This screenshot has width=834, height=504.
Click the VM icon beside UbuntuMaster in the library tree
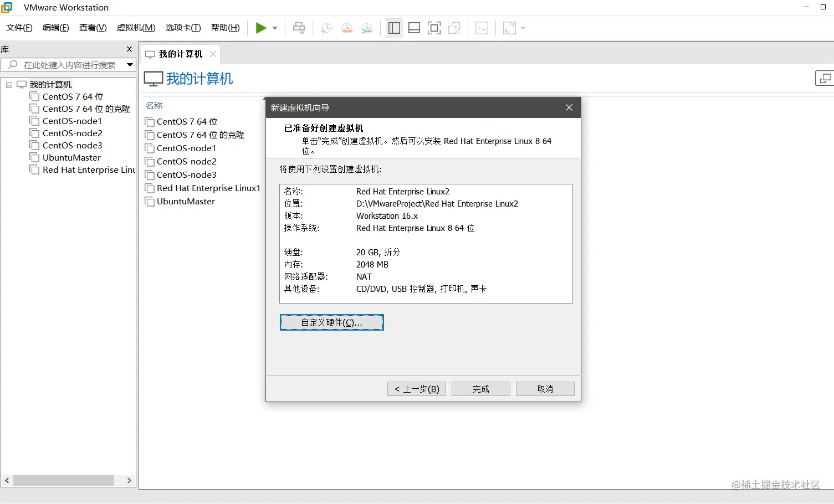click(34, 157)
